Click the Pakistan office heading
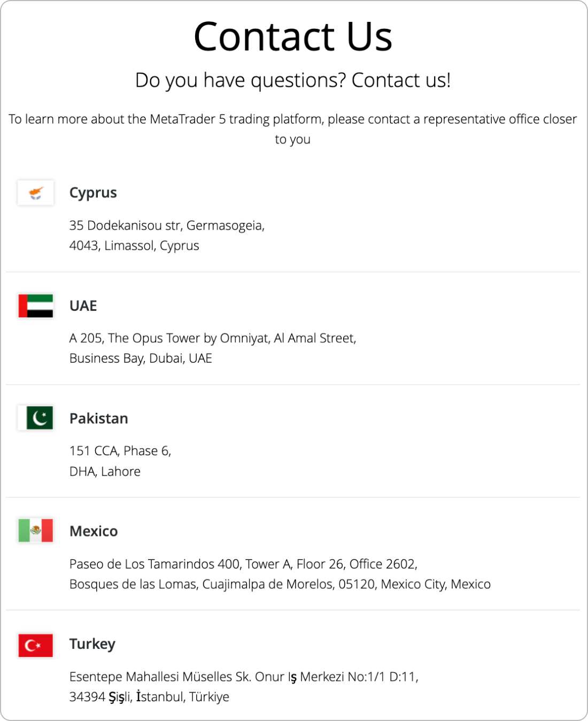 (x=99, y=418)
